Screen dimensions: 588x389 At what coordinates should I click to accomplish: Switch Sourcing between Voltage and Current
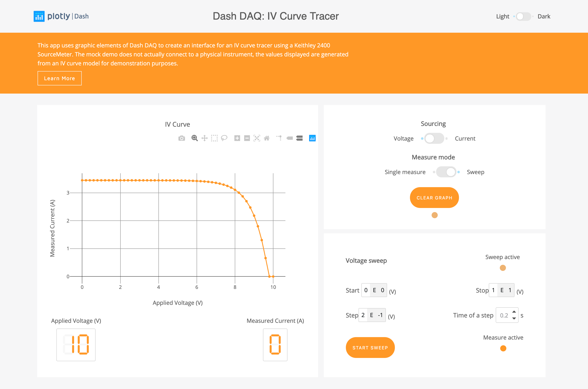pyautogui.click(x=434, y=139)
